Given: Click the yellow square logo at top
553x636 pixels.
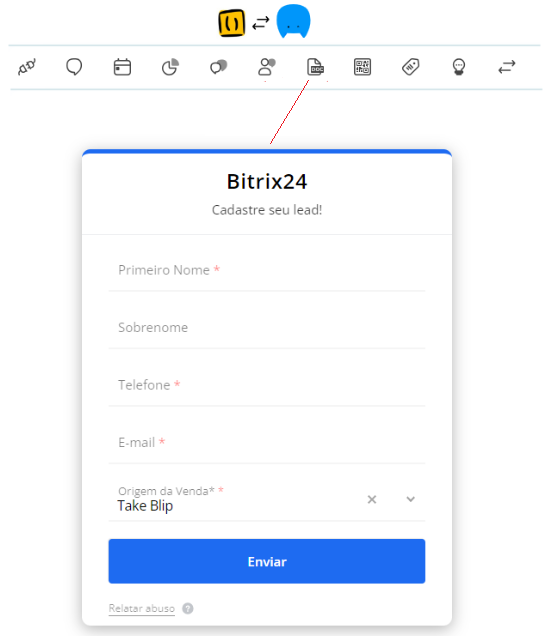Looking at the screenshot, I should point(232,23).
